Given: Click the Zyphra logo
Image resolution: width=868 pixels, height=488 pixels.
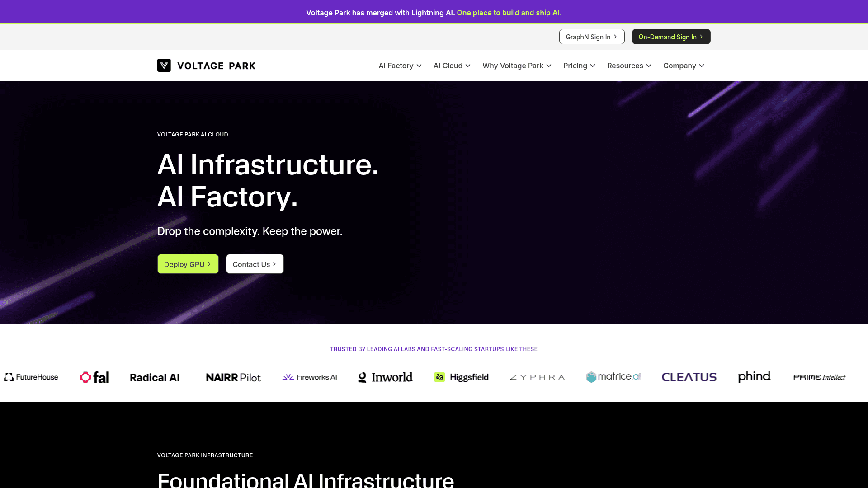Looking at the screenshot, I should (537, 377).
